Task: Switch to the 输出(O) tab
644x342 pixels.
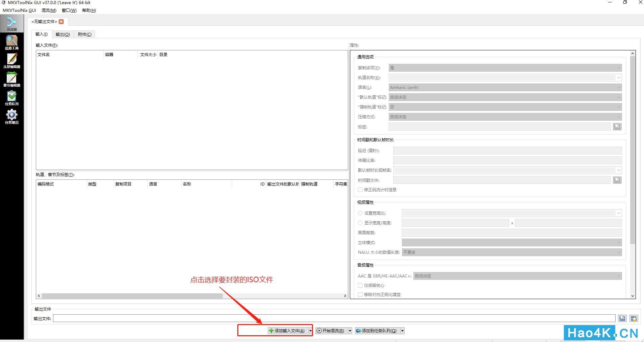Action: 63,34
